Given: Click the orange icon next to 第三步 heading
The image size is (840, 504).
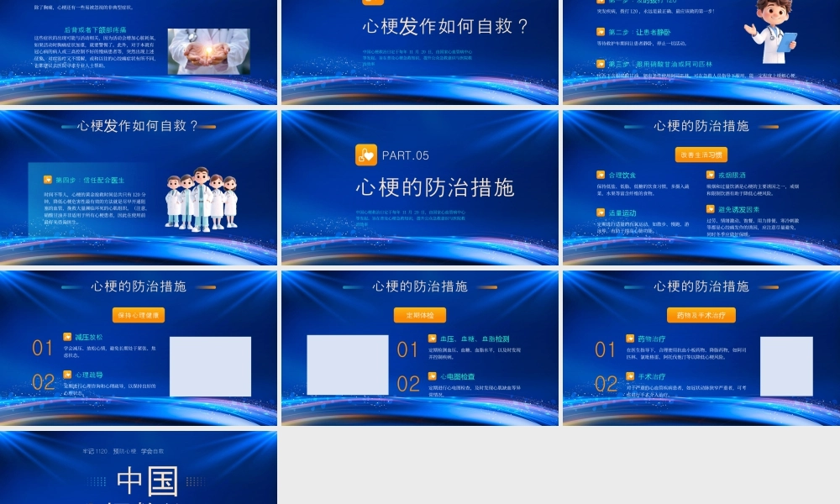Looking at the screenshot, I should [x=601, y=64].
